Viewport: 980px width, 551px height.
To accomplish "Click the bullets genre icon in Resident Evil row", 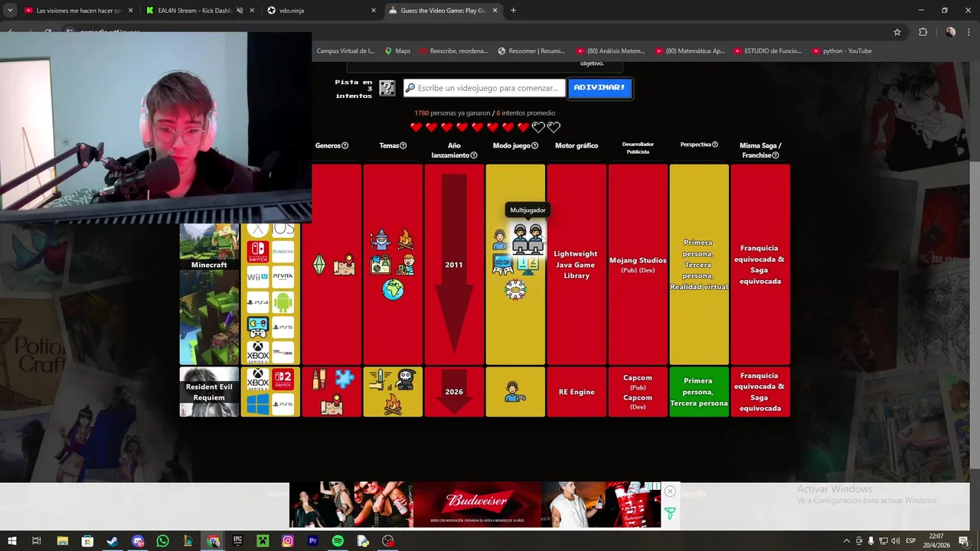I will (319, 380).
